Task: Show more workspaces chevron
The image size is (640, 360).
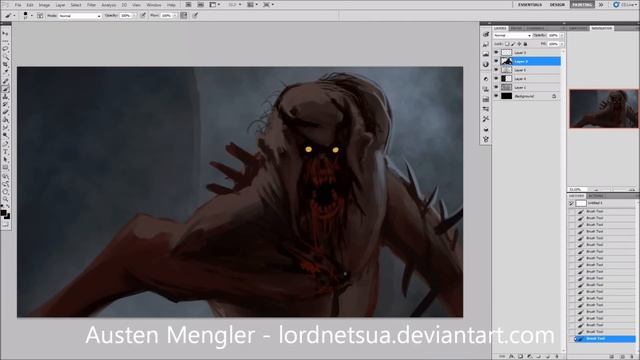Action: pos(601,5)
